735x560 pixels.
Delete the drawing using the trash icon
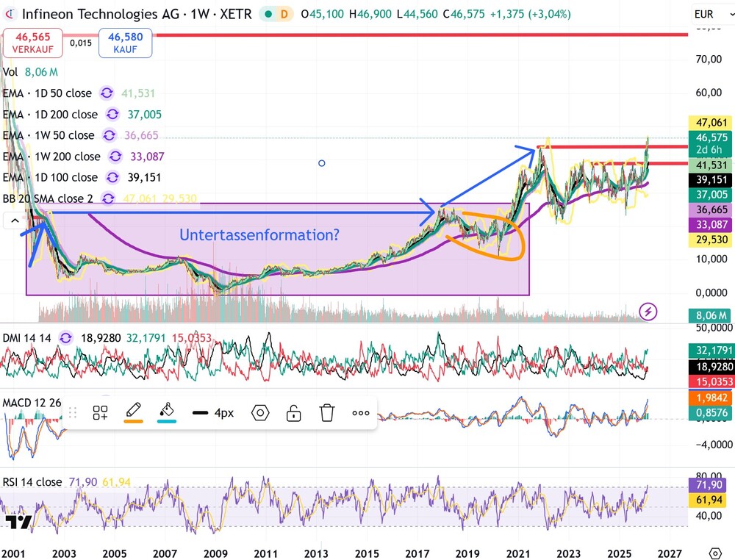click(x=327, y=413)
